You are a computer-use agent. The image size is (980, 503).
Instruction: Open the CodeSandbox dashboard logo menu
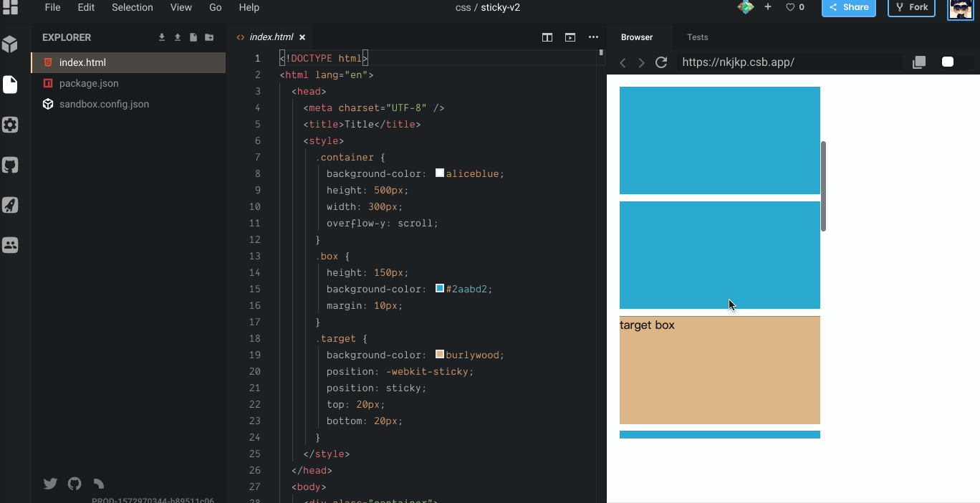(10, 7)
